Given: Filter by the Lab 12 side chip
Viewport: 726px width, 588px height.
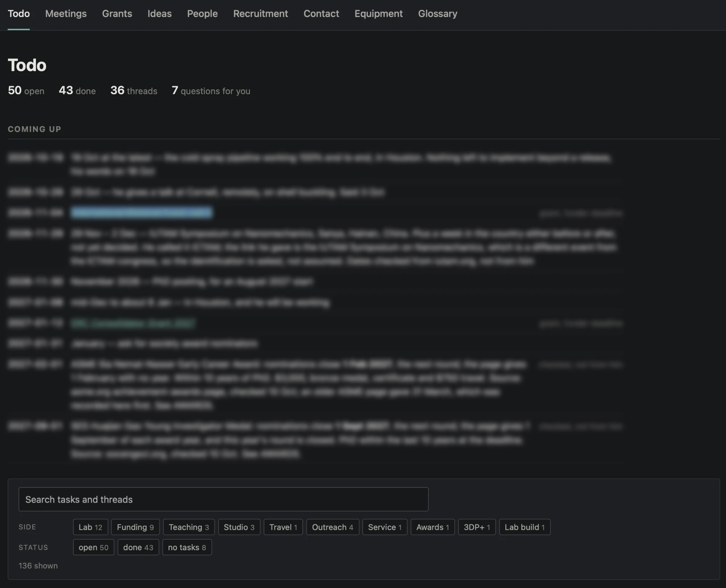Looking at the screenshot, I should [90, 527].
